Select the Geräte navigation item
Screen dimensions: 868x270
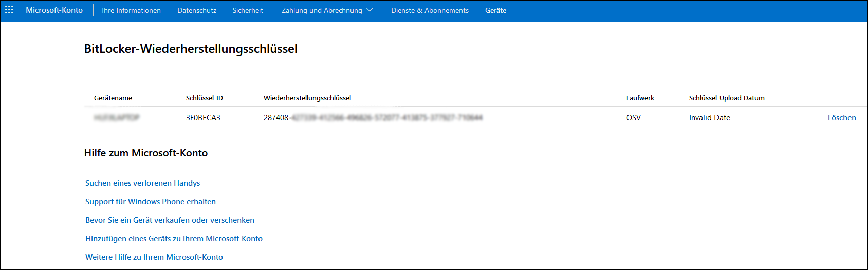tap(495, 10)
